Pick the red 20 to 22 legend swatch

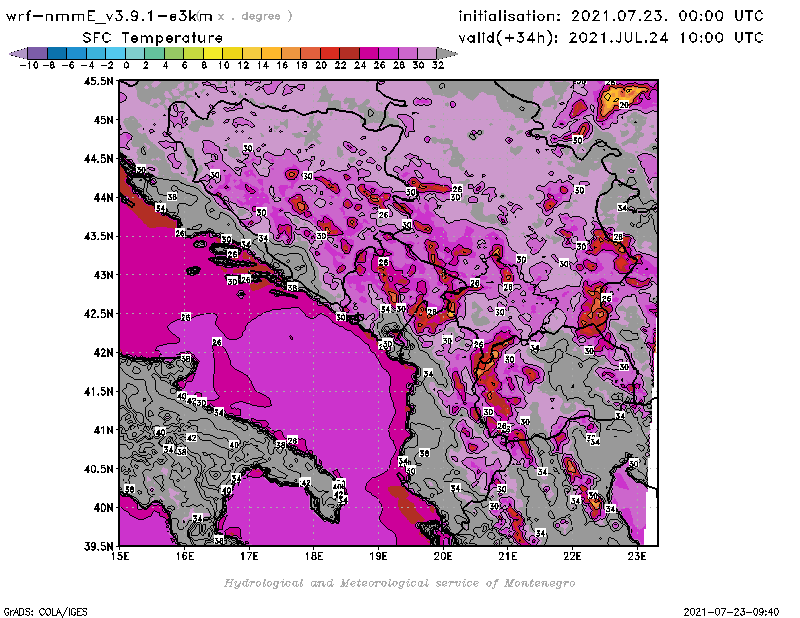pyautogui.click(x=330, y=53)
